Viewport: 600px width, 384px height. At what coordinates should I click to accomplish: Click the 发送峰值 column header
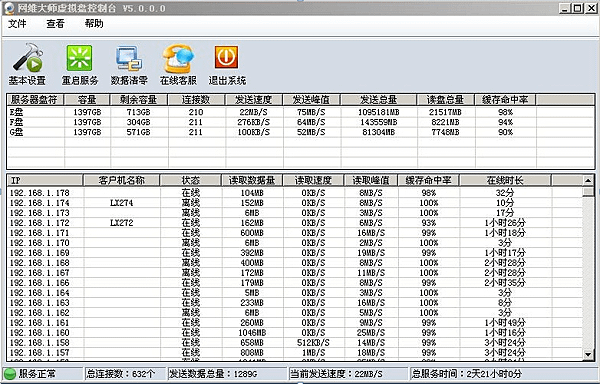[x=311, y=100]
